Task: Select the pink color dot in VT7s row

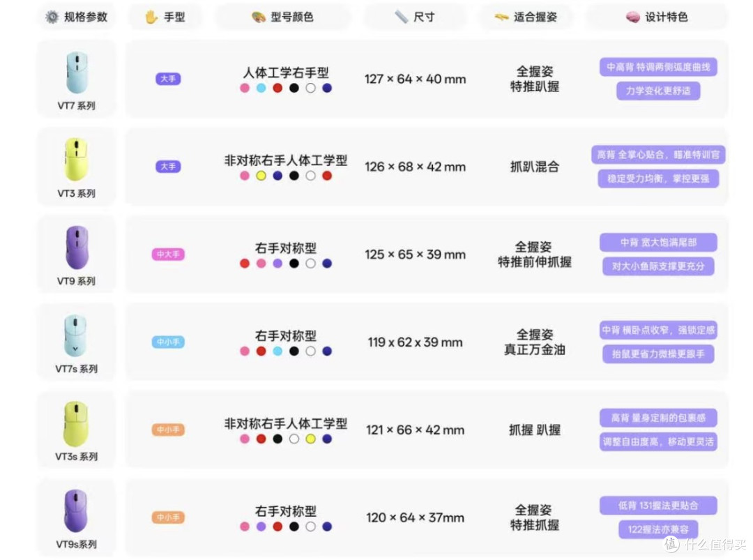Action: [x=245, y=351]
